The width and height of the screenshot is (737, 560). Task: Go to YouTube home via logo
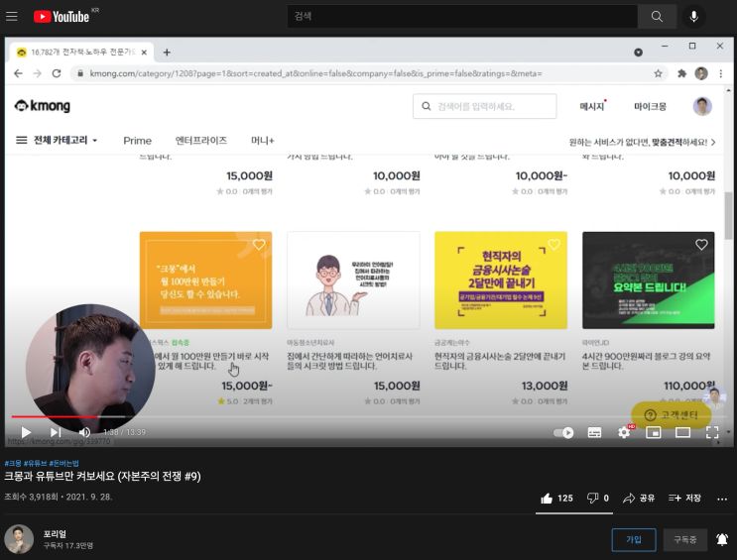click(x=61, y=17)
